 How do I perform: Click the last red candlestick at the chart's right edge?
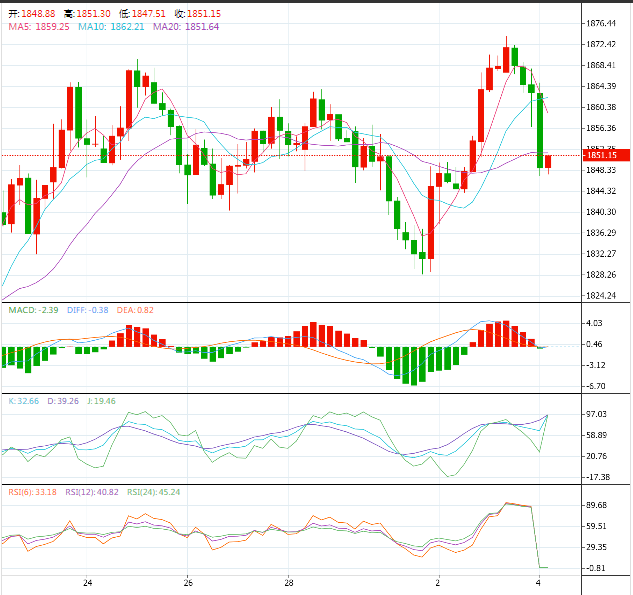pos(548,162)
